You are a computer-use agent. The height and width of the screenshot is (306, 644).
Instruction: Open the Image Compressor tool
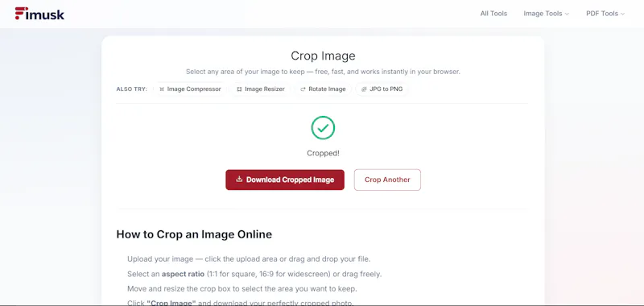(190, 89)
